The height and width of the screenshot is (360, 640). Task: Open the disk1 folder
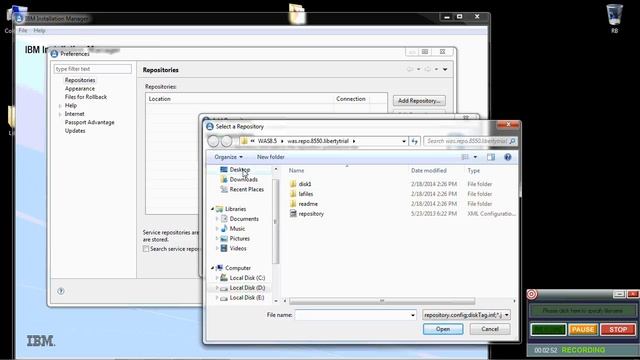(304, 184)
